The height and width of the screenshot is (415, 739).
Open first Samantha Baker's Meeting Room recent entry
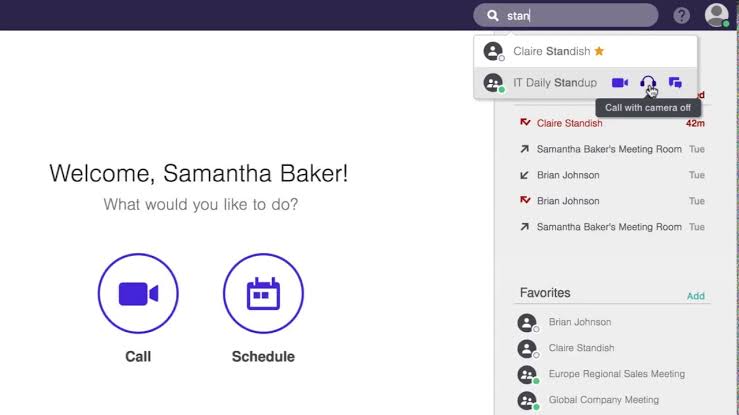click(612, 149)
